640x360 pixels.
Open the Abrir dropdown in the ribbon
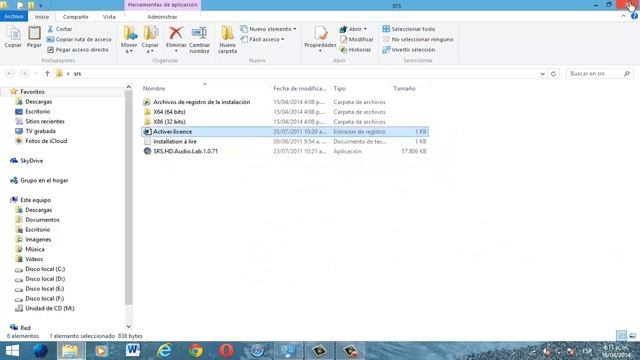tap(353, 29)
